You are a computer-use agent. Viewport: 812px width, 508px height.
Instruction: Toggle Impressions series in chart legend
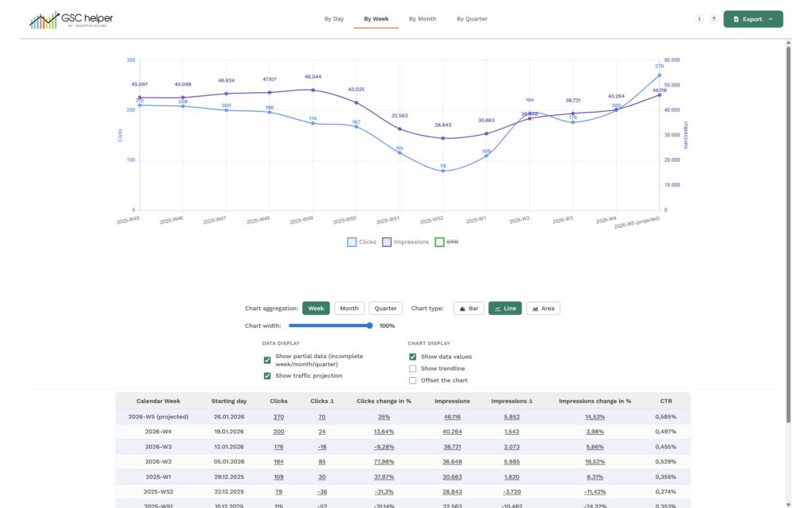click(x=405, y=242)
